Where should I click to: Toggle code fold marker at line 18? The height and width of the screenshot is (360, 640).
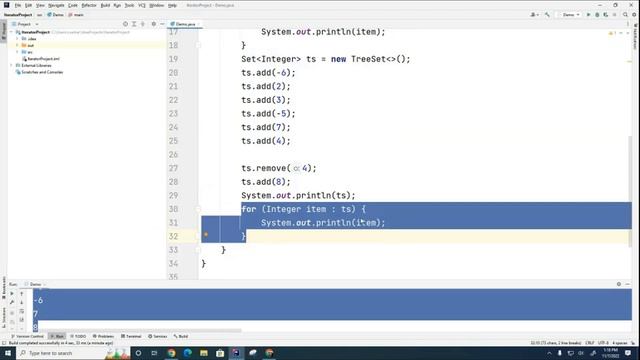point(198,45)
